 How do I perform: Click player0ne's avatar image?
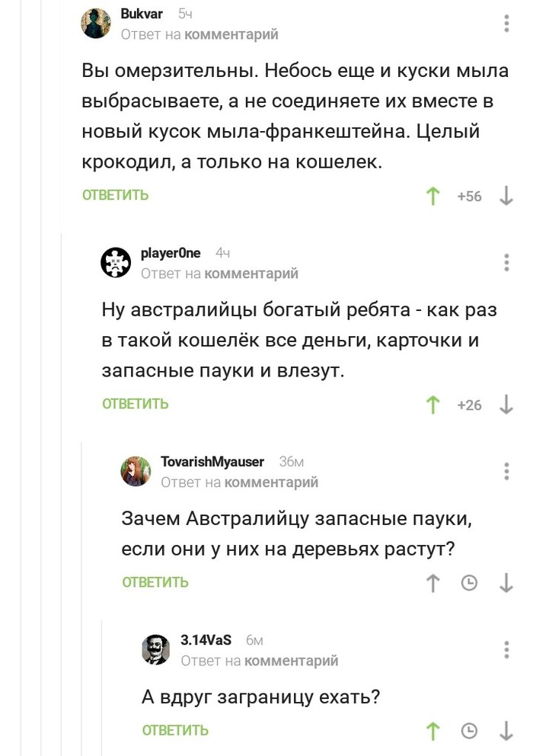[x=116, y=263]
